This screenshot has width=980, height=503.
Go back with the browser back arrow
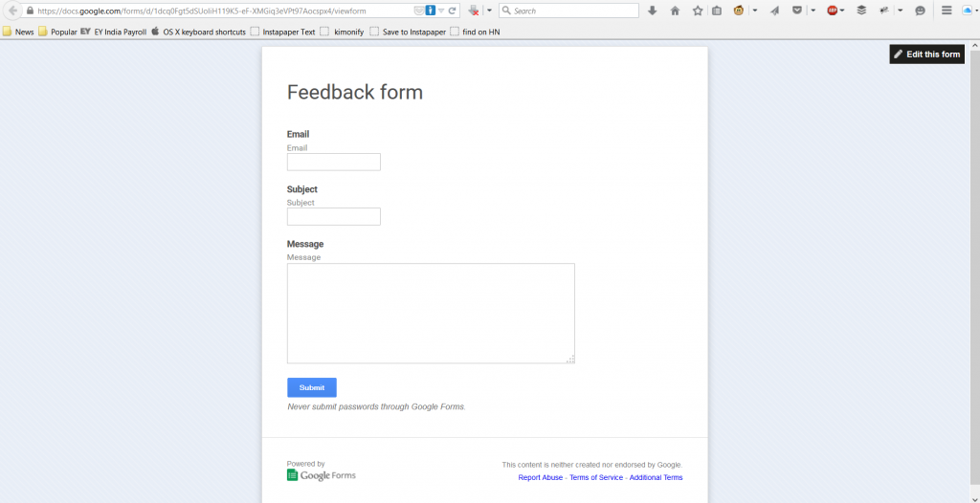pos(12,11)
